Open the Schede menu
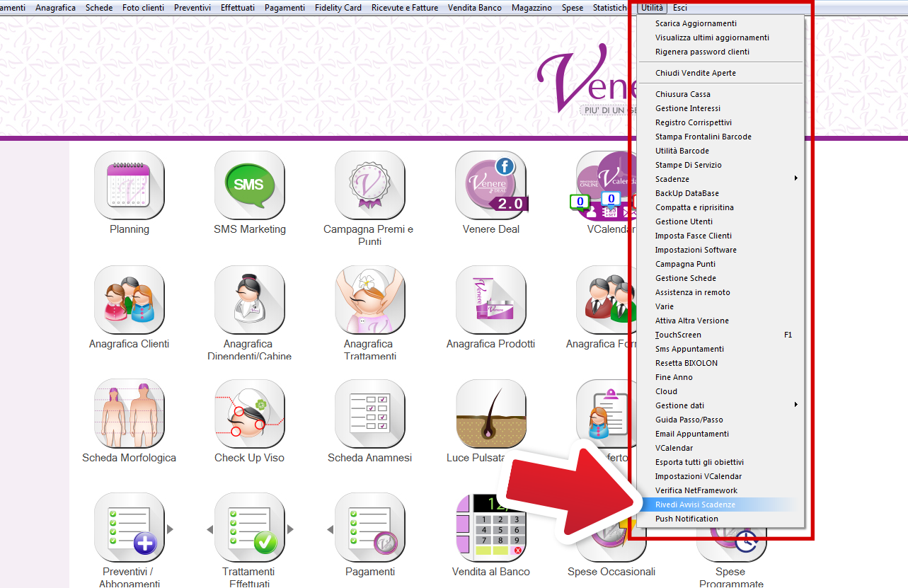Viewport: 908px width, 588px height. point(99,8)
